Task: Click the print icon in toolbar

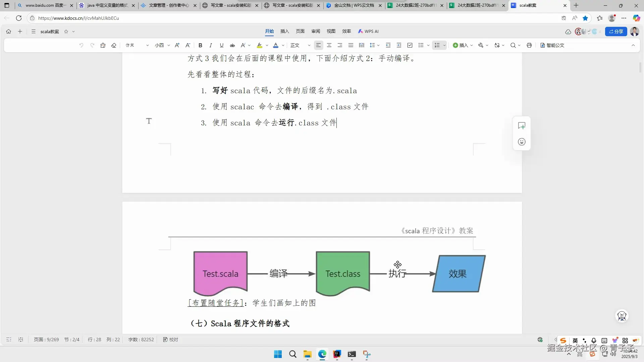Action: (x=529, y=45)
